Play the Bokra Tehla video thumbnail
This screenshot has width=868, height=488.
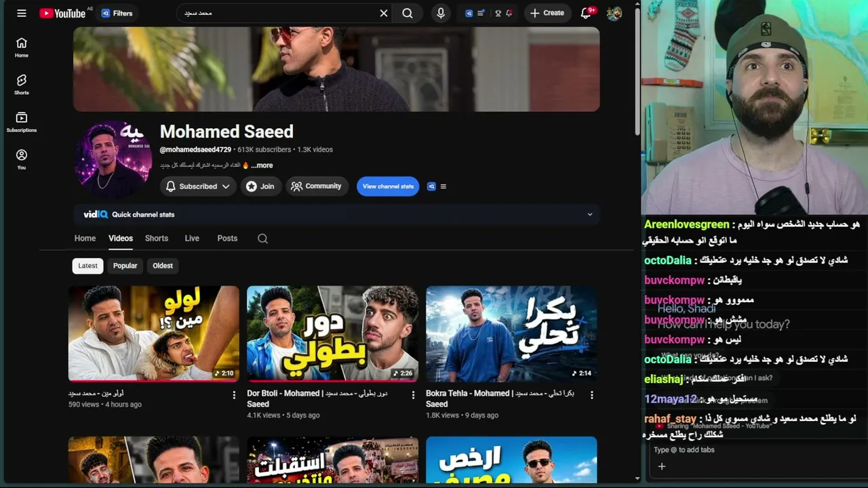pyautogui.click(x=511, y=333)
